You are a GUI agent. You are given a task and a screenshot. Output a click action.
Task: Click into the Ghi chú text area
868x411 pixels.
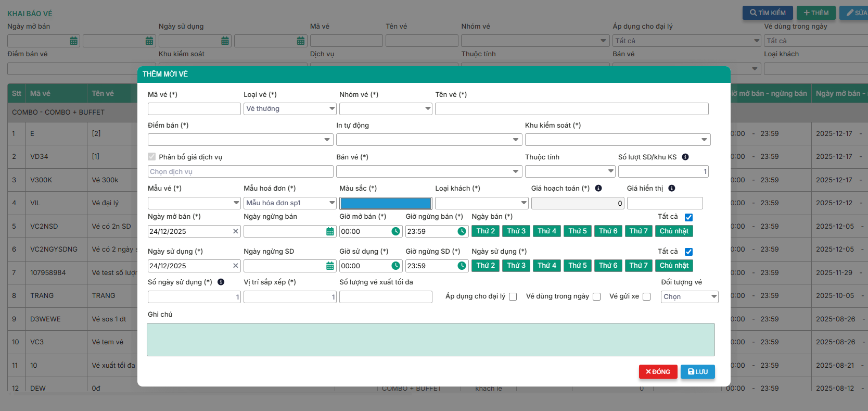430,340
